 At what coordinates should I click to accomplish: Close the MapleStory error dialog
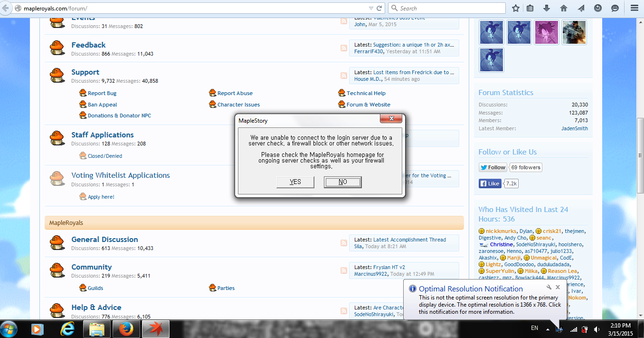click(x=392, y=118)
